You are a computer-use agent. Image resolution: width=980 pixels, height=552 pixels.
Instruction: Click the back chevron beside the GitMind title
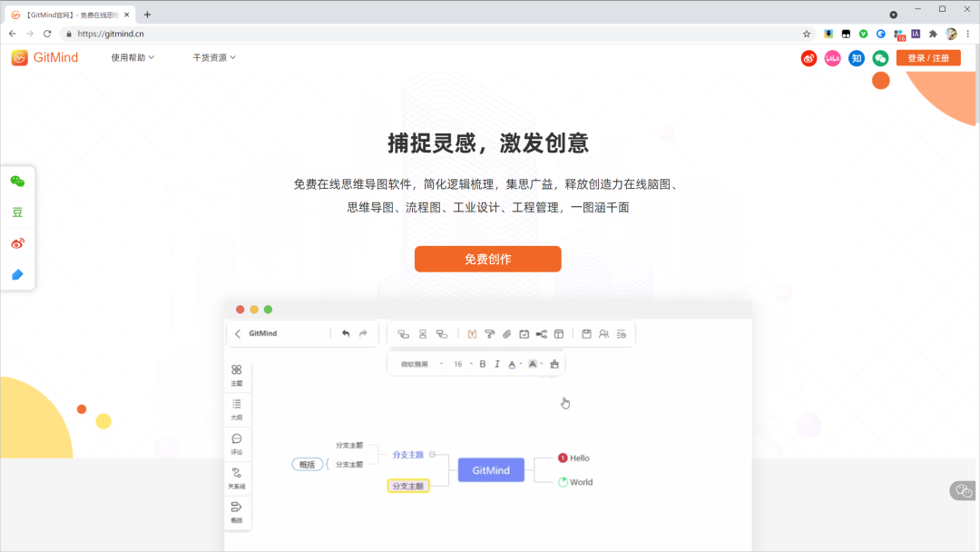(238, 334)
